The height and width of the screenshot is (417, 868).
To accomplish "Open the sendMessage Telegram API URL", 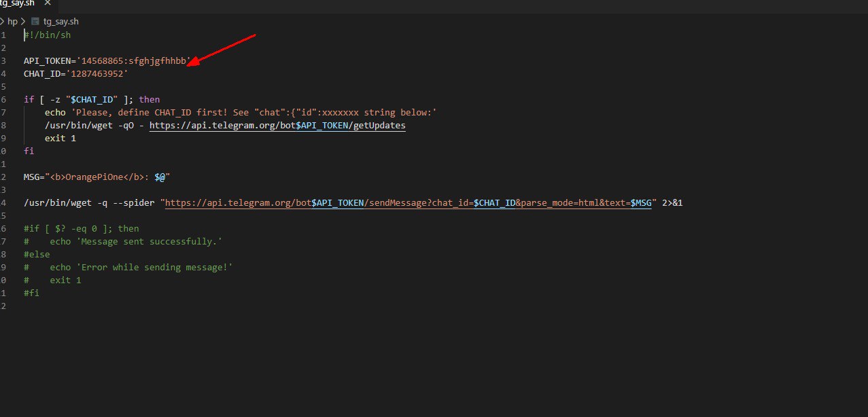I will tap(408, 203).
